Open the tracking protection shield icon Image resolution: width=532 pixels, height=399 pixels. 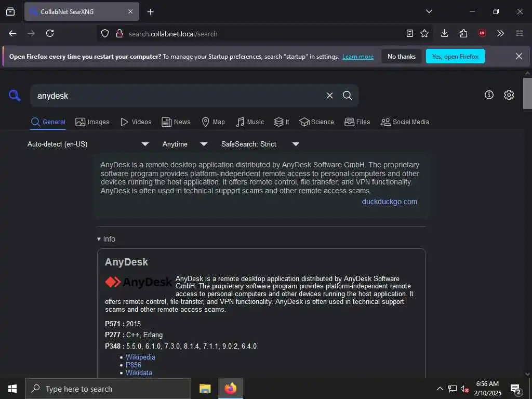(105, 33)
